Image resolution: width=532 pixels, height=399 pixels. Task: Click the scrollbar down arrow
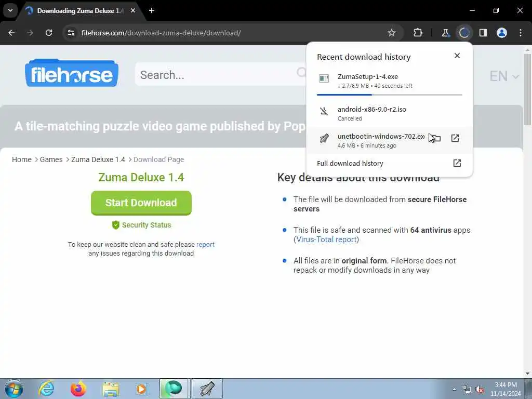click(x=528, y=374)
